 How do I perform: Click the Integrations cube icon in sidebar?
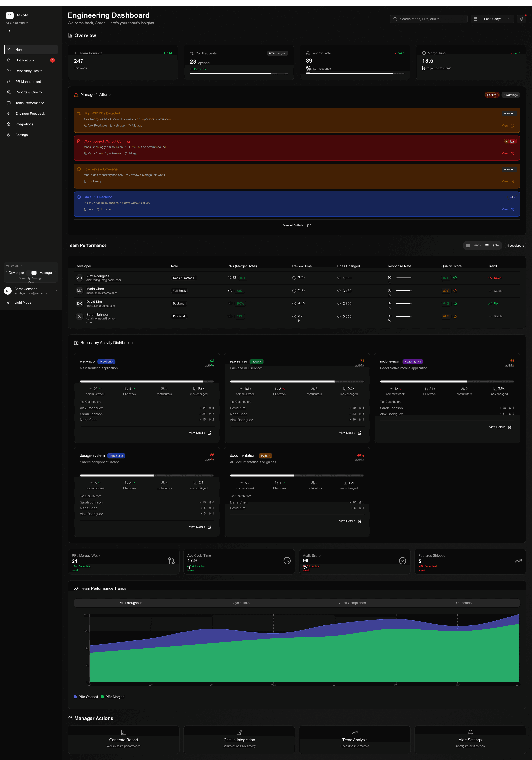(x=9, y=124)
